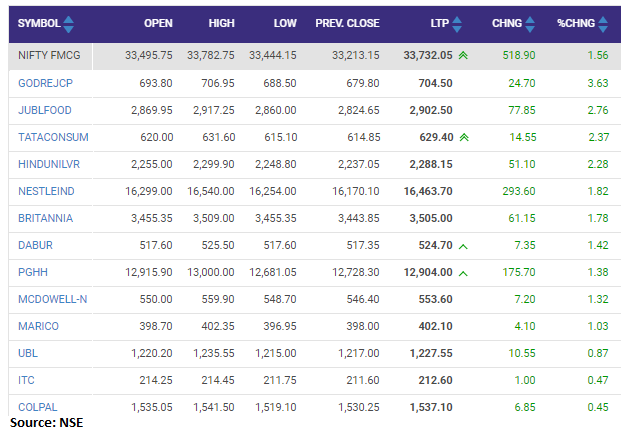Click the BRITANNIA symbol link
This screenshot has height=434, width=621.
45,217
